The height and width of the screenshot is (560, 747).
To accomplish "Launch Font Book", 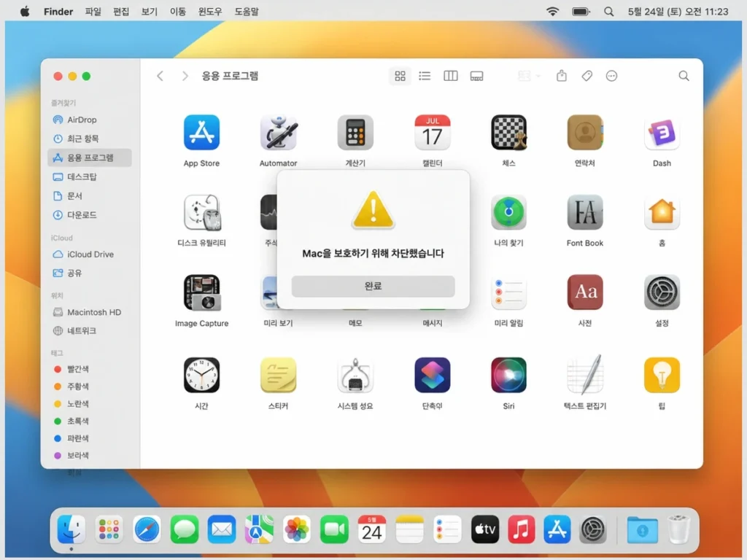I will [585, 212].
